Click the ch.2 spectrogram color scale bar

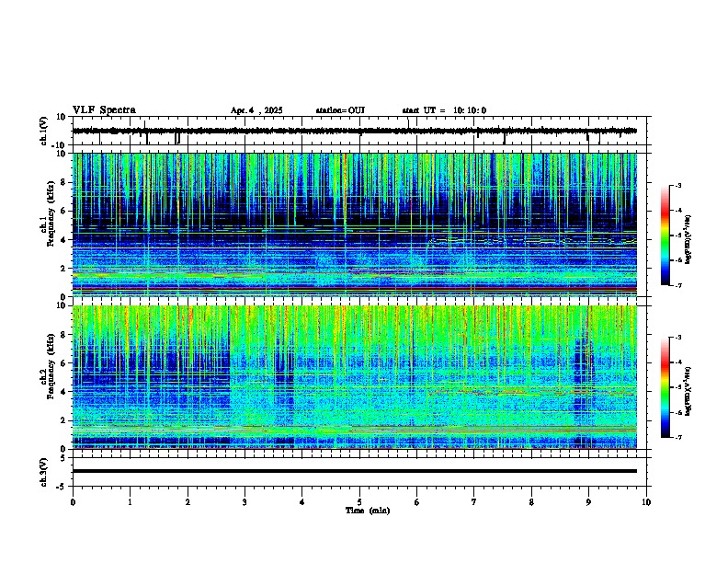click(x=665, y=387)
